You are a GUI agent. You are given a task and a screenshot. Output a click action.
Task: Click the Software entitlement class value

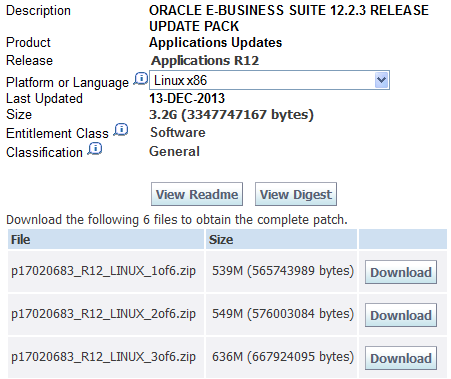coord(178,133)
